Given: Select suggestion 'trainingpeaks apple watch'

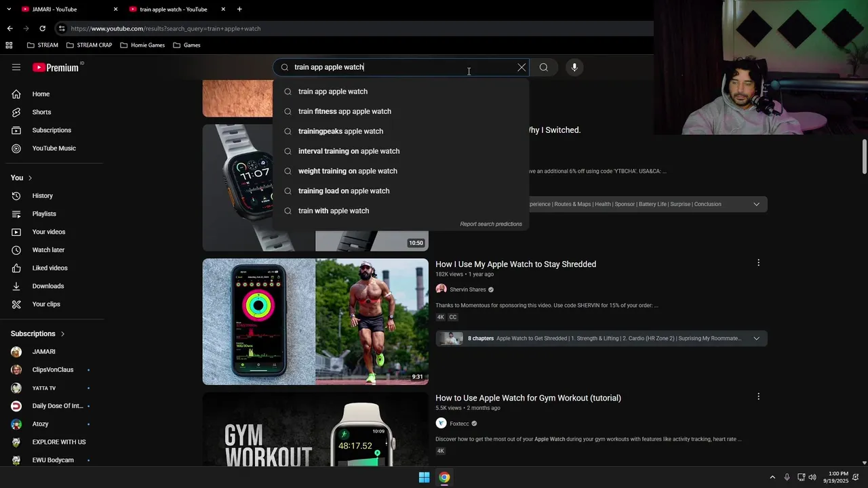Looking at the screenshot, I should pos(401,131).
